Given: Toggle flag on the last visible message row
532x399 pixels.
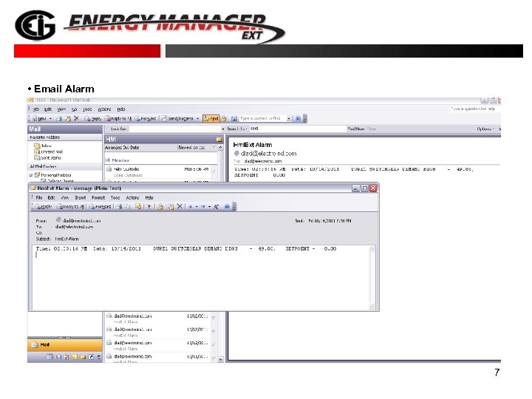Looking at the screenshot, I should pyautogui.click(x=214, y=358).
